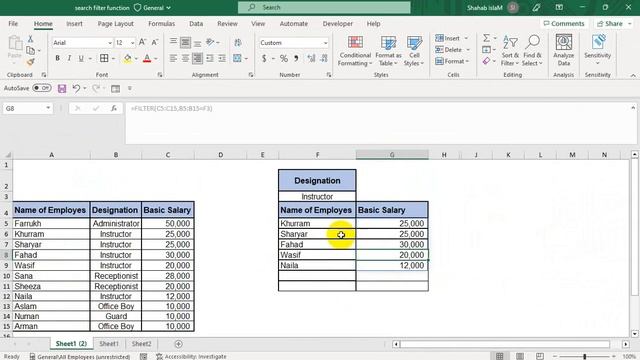This screenshot has width=640, height=360.
Task: Toggle the AutoSave switch
Action: [x=42, y=88]
